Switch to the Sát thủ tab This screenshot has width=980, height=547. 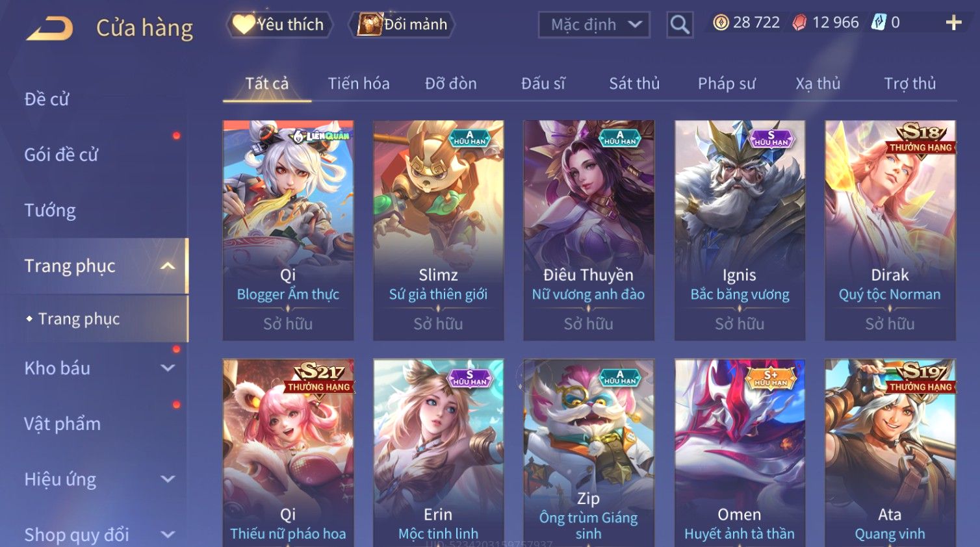[634, 83]
